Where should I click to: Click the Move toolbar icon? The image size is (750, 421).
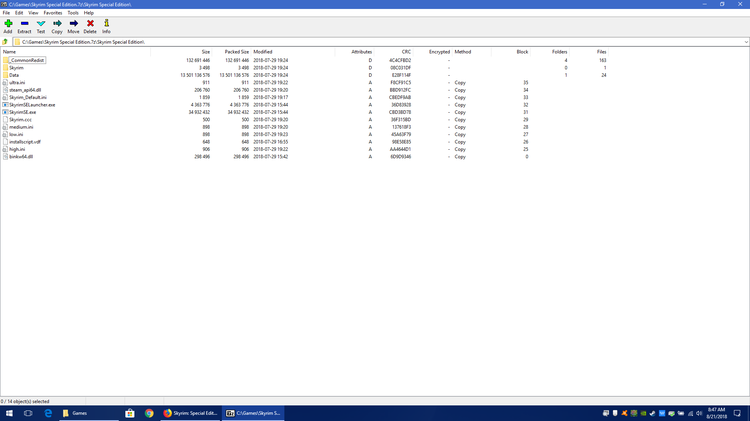[x=73, y=26]
